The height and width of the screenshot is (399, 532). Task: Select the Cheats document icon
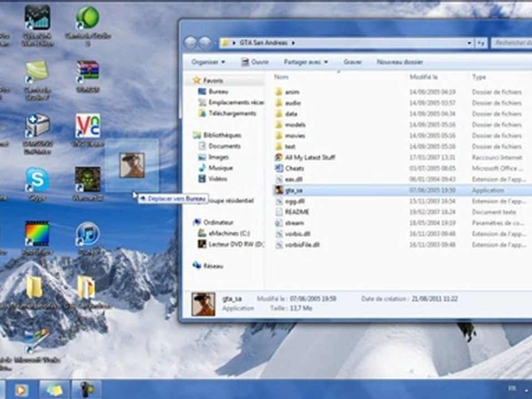[x=279, y=168]
